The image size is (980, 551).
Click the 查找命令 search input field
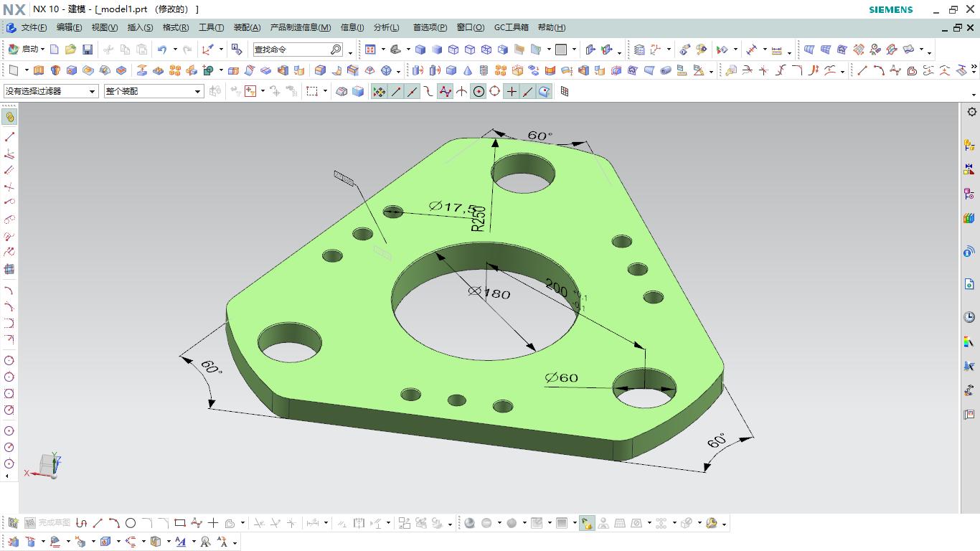[291, 50]
